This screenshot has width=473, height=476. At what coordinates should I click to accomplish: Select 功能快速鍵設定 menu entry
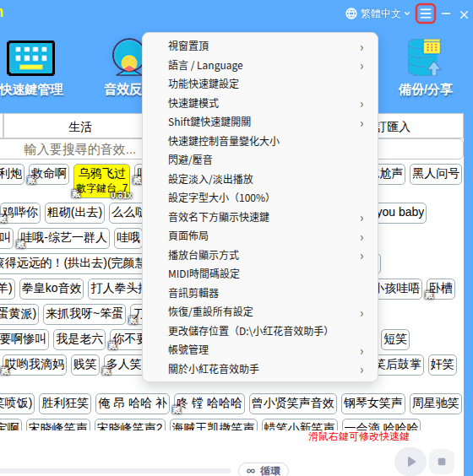pyautogui.click(x=260, y=84)
